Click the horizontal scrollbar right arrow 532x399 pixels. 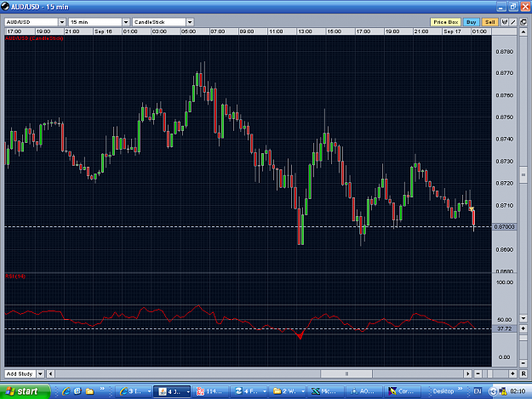coord(468,374)
